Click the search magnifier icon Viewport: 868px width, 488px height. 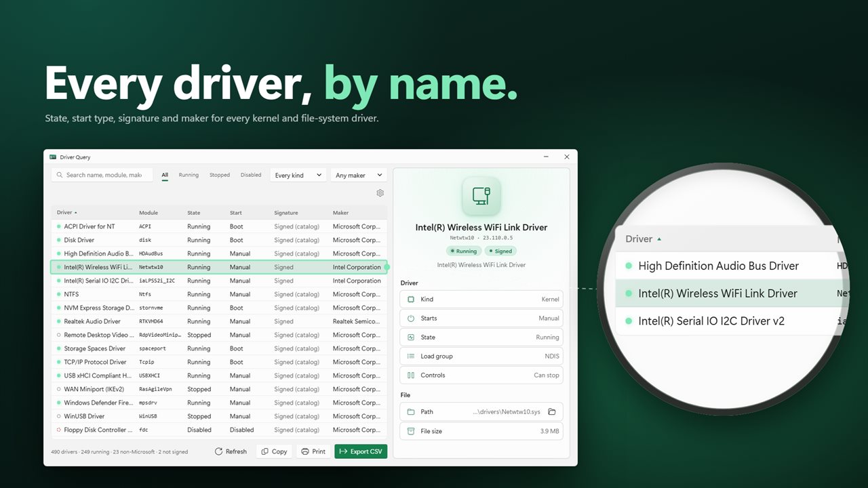click(60, 175)
